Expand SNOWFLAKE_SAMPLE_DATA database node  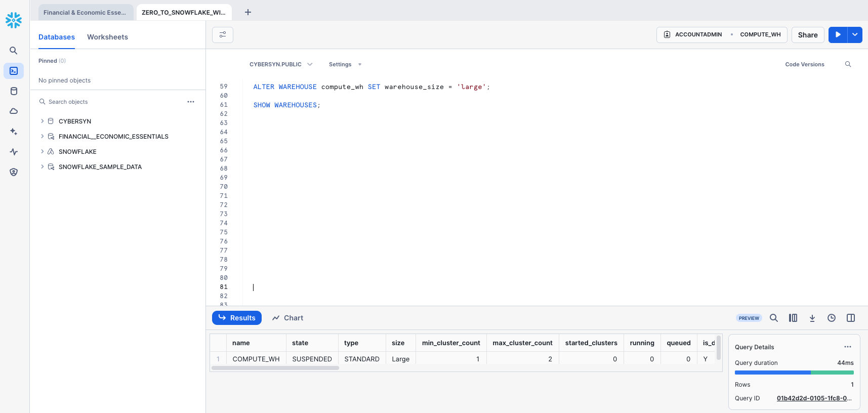(42, 167)
